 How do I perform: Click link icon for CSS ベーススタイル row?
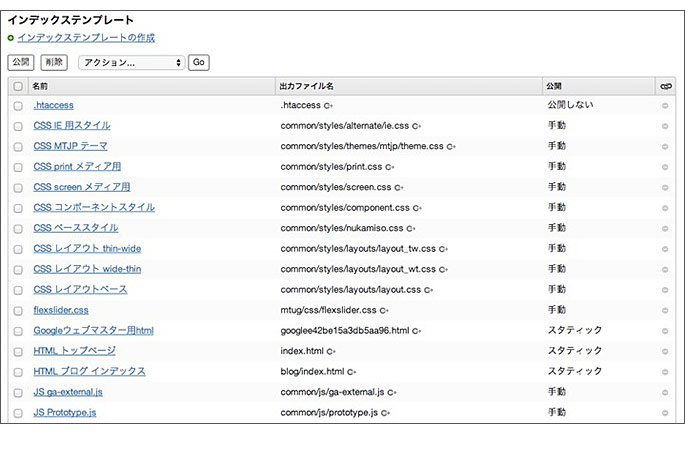[665, 229]
